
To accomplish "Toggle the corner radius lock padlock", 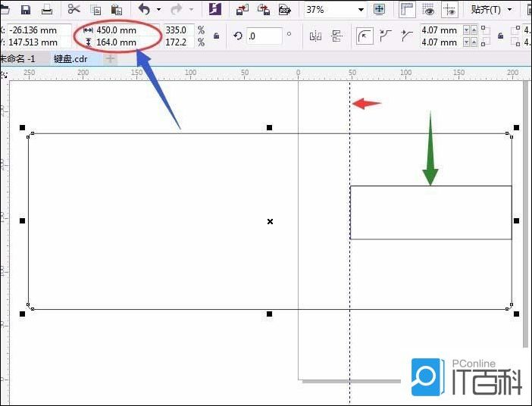I will point(500,36).
